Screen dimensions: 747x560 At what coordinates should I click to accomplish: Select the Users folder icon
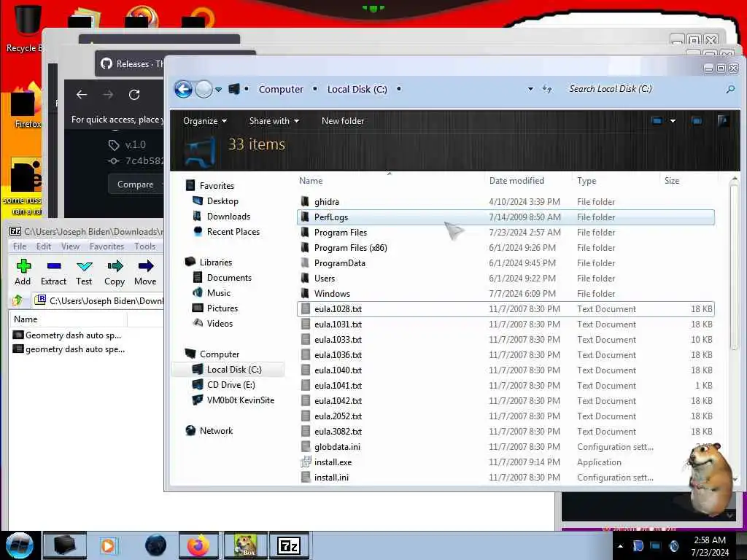click(306, 278)
